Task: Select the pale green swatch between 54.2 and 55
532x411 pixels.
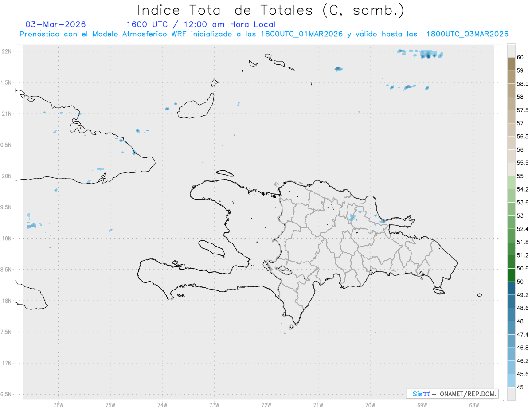Action: [x=511, y=183]
